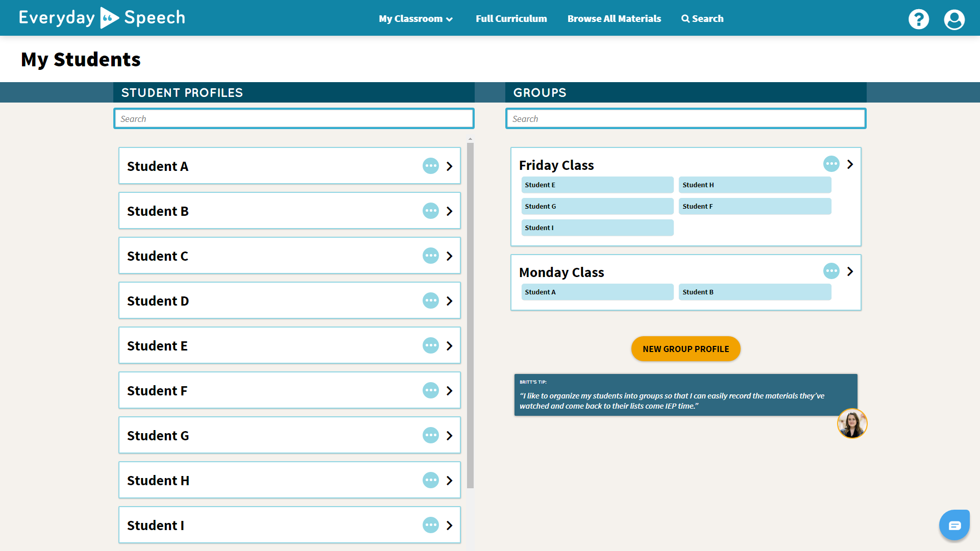Expand Student H profile with chevron

(x=450, y=481)
